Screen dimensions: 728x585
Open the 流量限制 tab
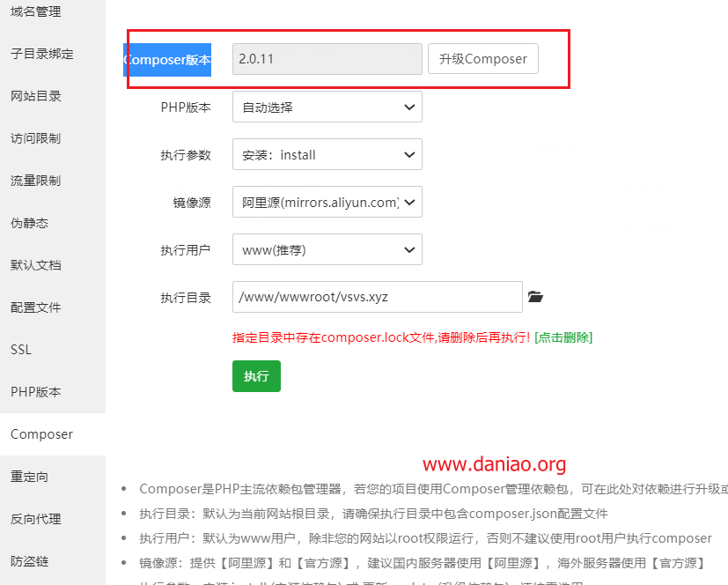pos(36,181)
